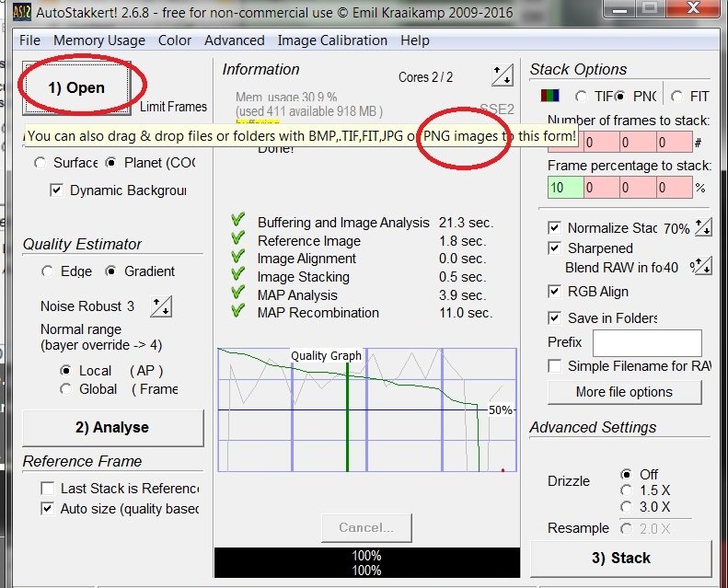Image resolution: width=728 pixels, height=588 pixels.
Task: Uncheck the Sharpened checkbox
Action: coord(554,248)
